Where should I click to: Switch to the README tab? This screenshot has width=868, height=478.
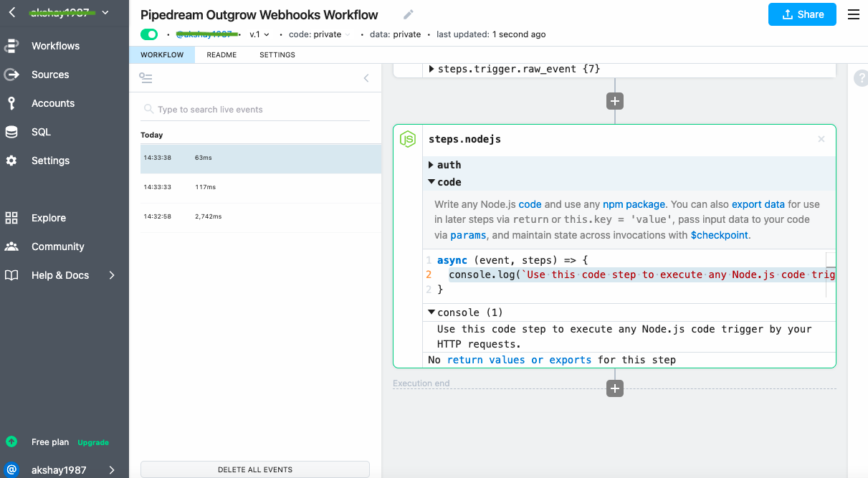(x=221, y=54)
